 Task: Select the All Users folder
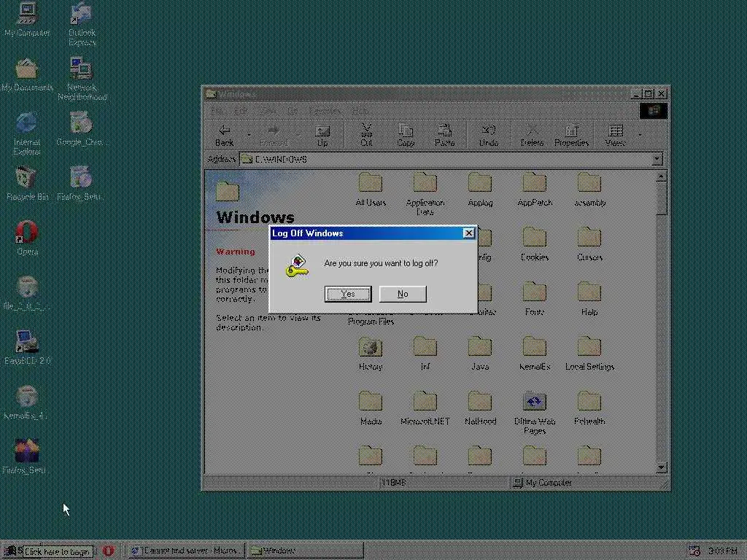click(371, 190)
